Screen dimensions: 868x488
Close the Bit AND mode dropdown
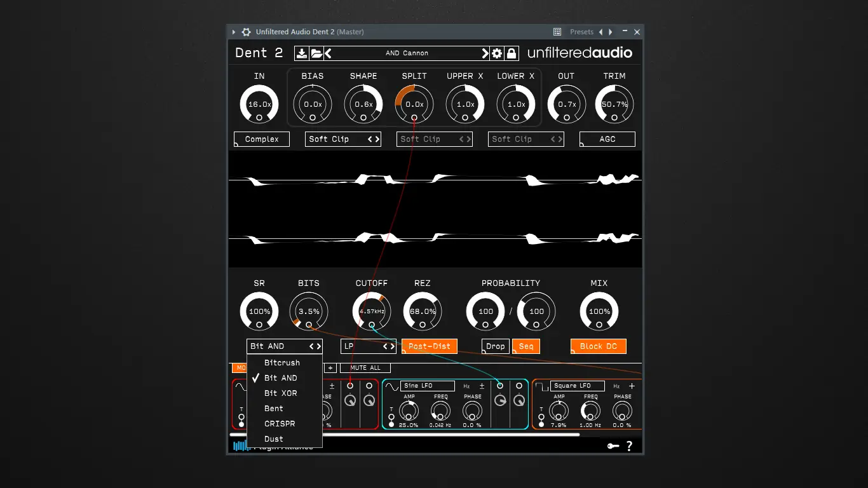point(285,346)
